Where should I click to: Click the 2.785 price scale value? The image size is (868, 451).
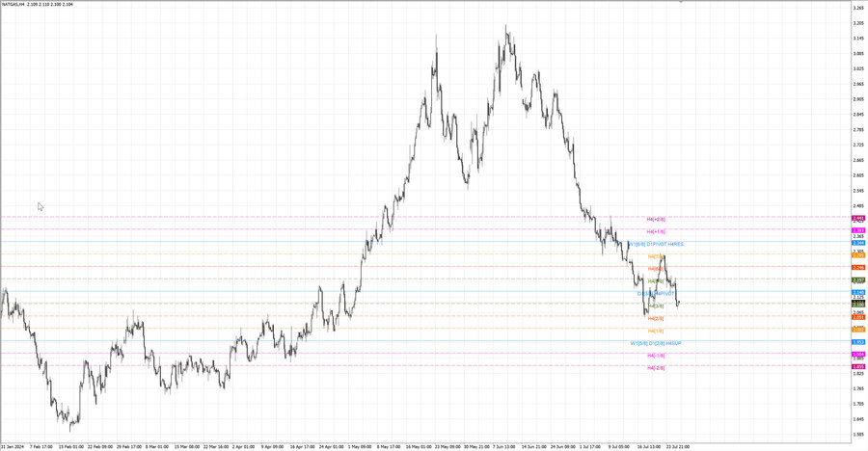pos(858,129)
